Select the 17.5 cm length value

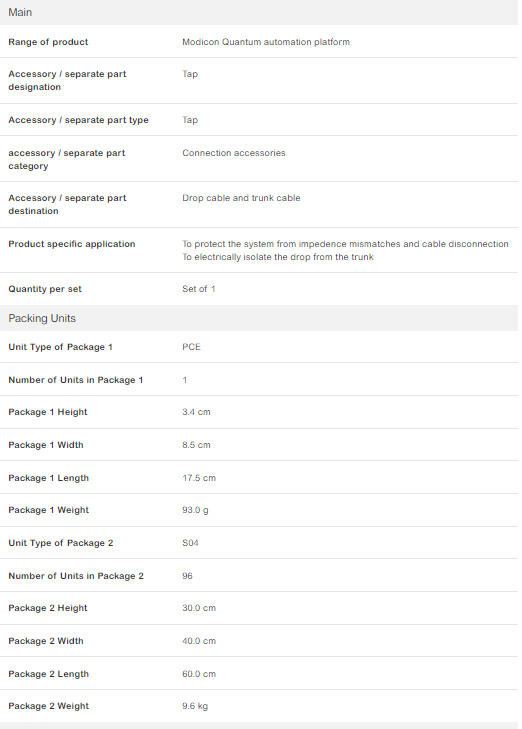point(199,478)
